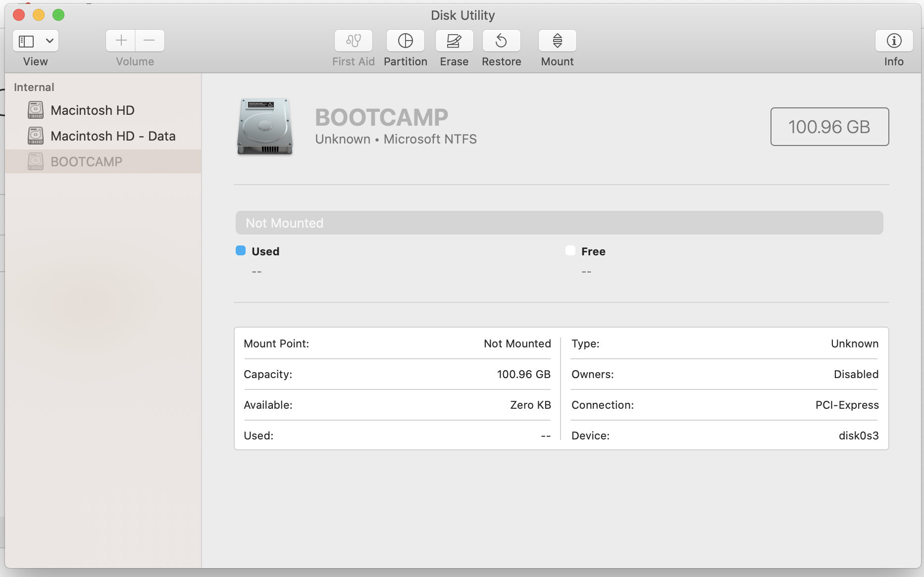The height and width of the screenshot is (577, 924).
Task: Click the Internal sidebar section header
Action: (34, 87)
